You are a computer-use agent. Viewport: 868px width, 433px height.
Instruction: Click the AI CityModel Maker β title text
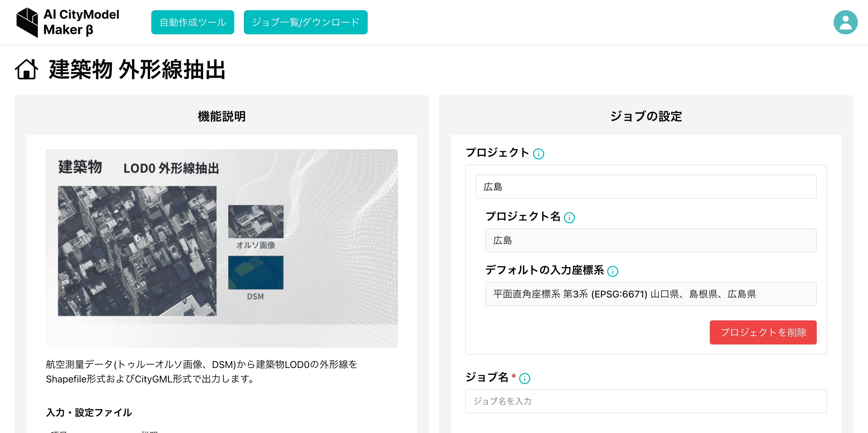click(x=81, y=22)
